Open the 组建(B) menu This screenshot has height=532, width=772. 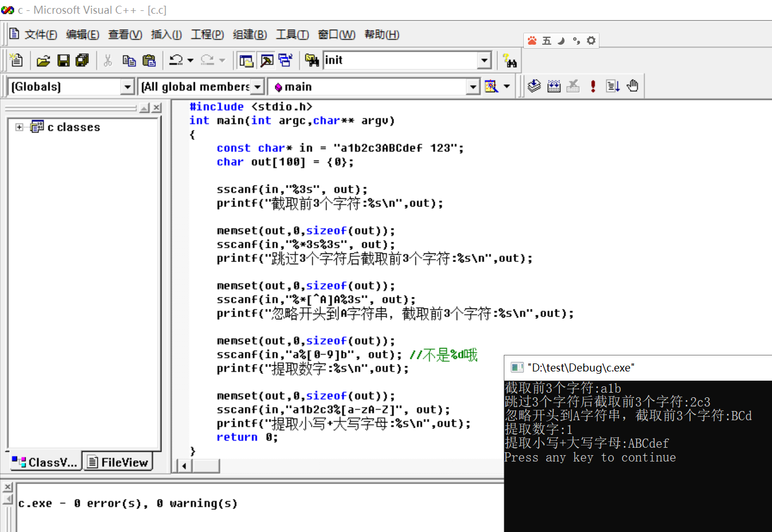pos(249,34)
